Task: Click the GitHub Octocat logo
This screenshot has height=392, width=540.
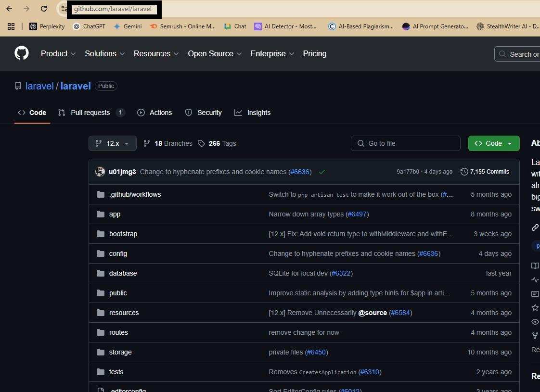Action: tap(22, 53)
